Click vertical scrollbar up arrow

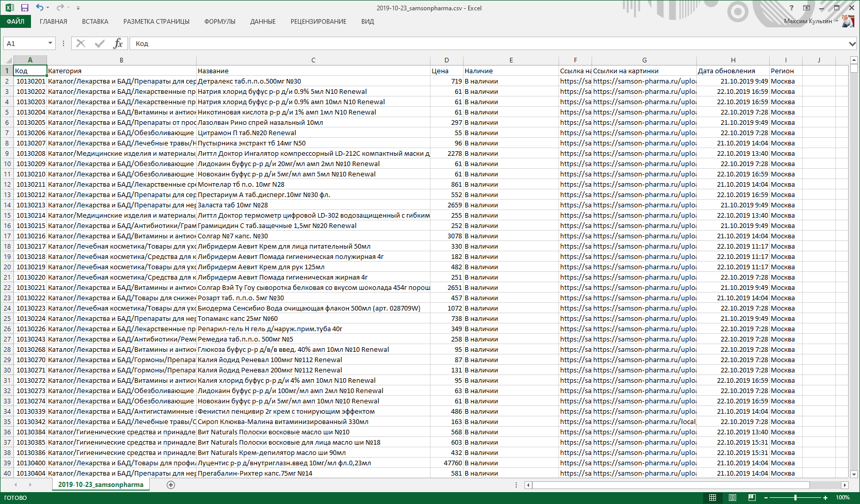click(854, 61)
